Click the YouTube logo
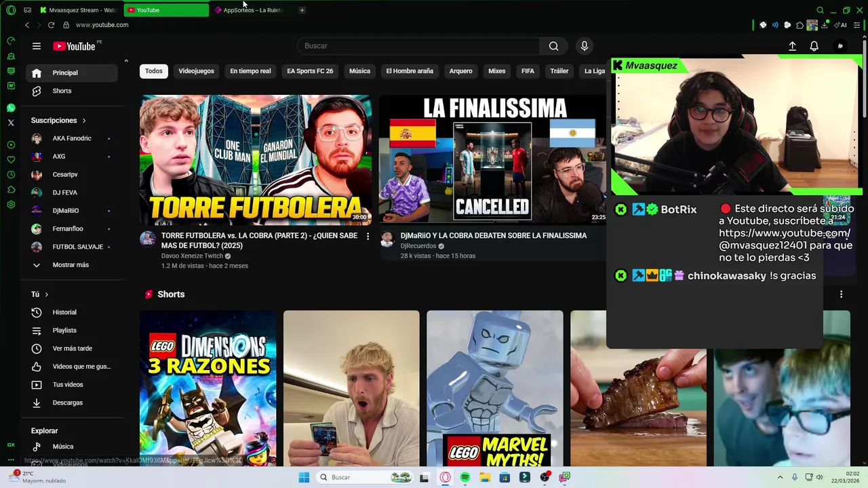Viewport: 868px width, 488px height. click(x=75, y=46)
